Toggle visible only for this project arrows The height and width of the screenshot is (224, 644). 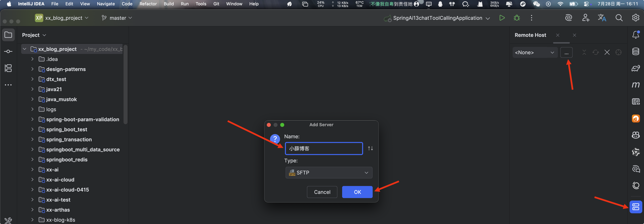pos(370,148)
